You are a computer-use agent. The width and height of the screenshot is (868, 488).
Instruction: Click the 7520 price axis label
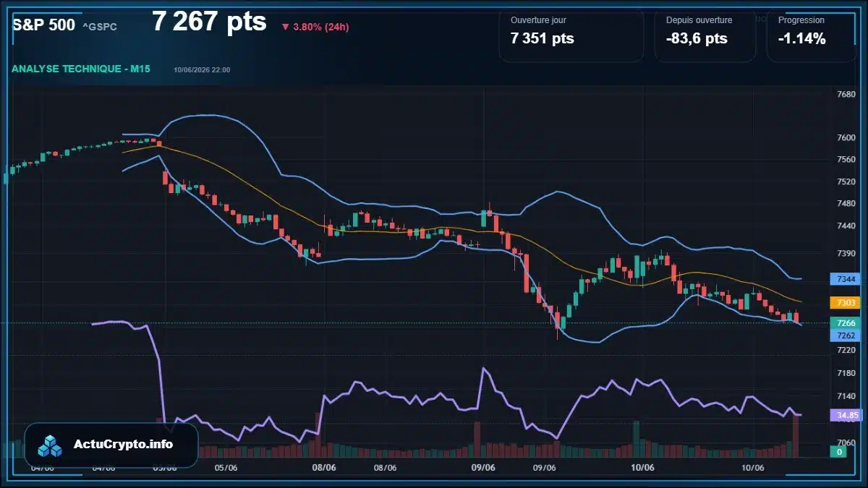[846, 182]
